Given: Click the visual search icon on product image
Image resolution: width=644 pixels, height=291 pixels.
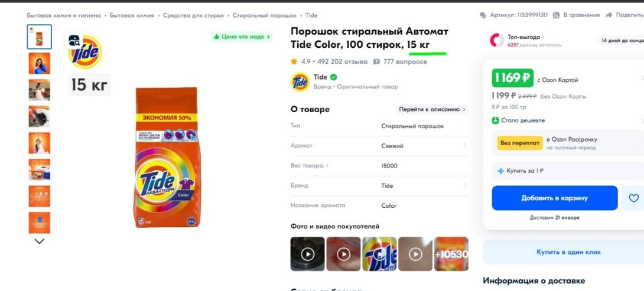Looking at the screenshot, I should (x=74, y=41).
